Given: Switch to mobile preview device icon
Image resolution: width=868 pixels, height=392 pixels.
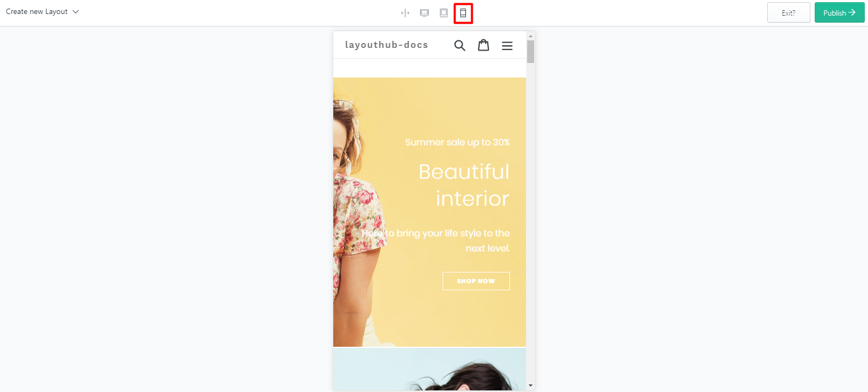Looking at the screenshot, I should point(463,13).
